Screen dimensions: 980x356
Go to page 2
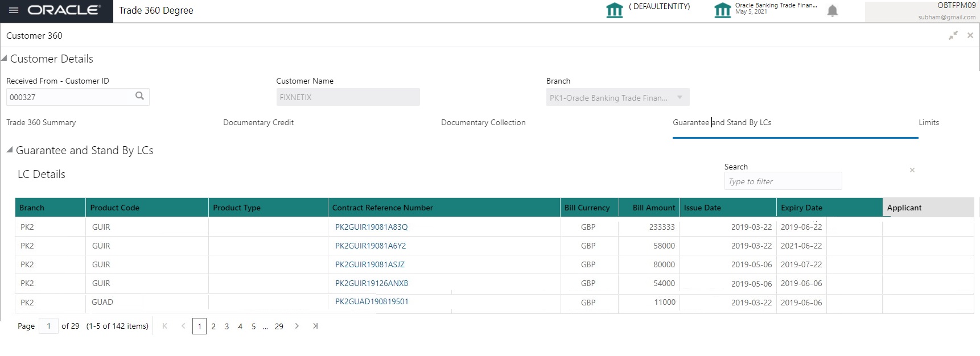213,326
